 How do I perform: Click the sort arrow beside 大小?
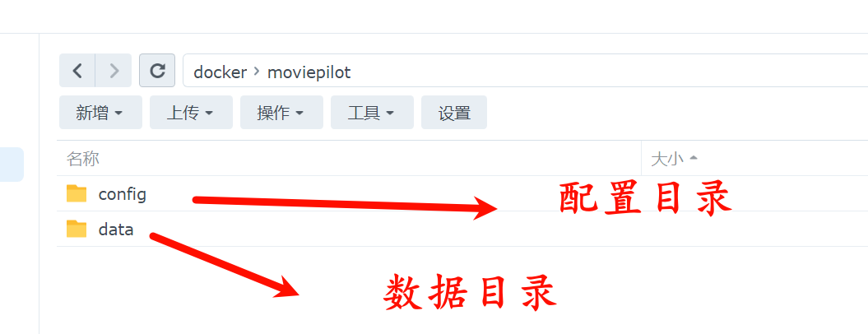click(x=694, y=159)
